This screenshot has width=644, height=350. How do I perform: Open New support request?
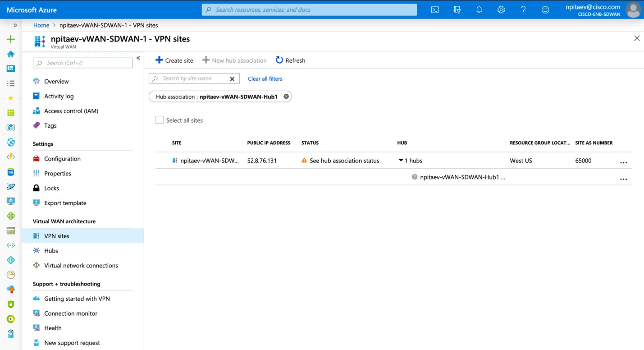72,343
